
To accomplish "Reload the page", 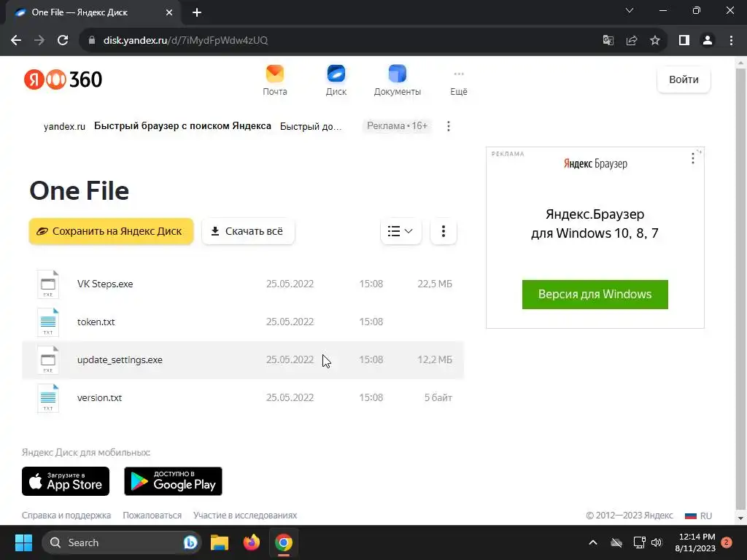I will click(x=63, y=41).
